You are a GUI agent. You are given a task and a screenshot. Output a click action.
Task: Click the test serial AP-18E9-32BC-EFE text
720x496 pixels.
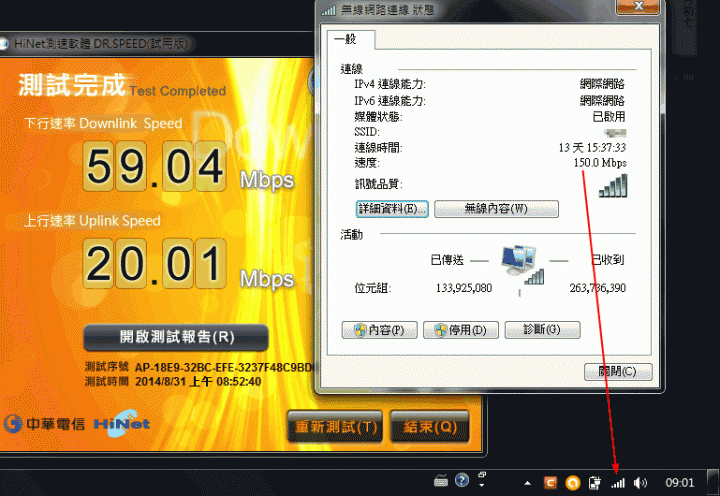[225, 368]
